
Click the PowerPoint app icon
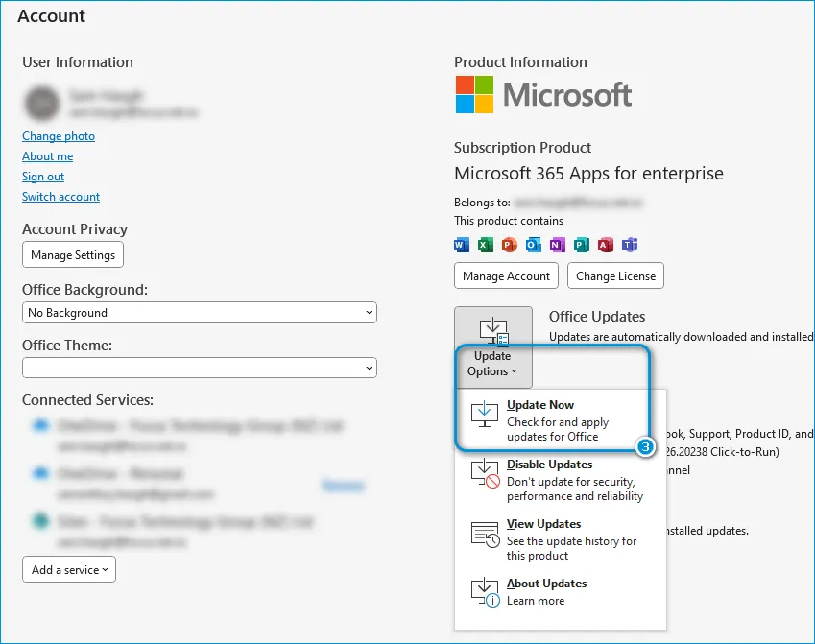(x=510, y=245)
